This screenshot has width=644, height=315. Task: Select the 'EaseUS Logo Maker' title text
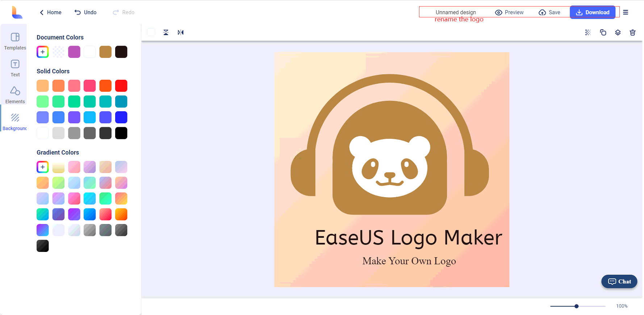click(409, 238)
